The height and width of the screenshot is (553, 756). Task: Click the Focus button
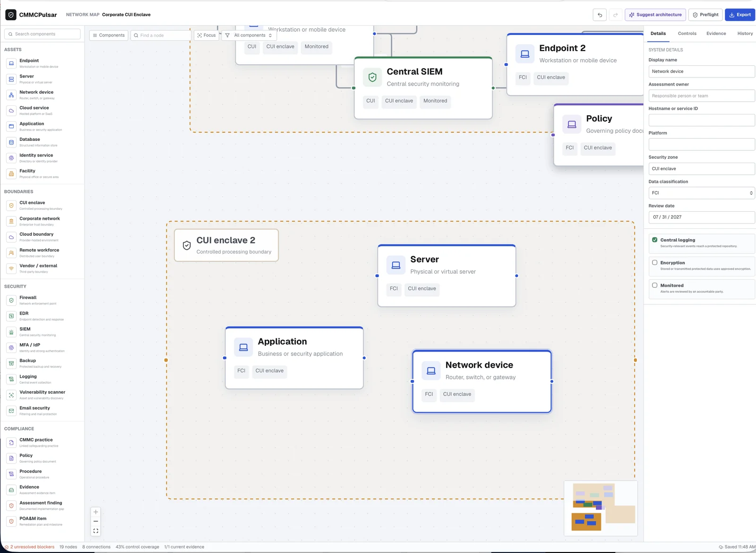pyautogui.click(x=206, y=35)
